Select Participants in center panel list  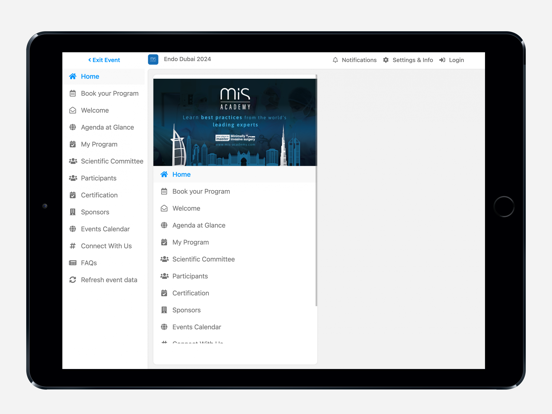click(190, 276)
